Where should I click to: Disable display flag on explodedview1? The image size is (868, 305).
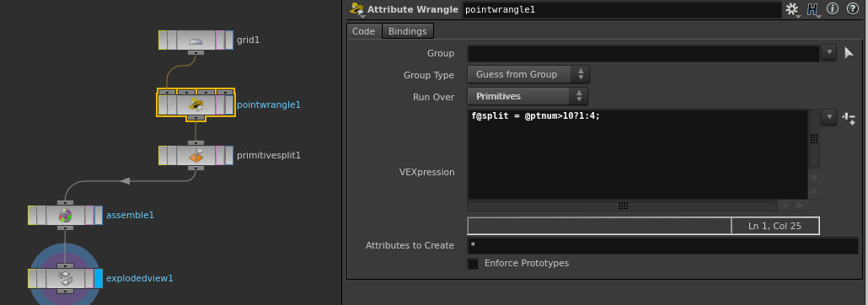99,278
